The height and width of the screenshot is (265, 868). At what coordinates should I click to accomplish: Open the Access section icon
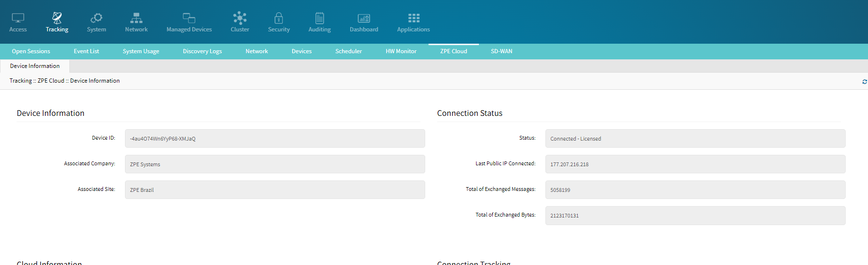tap(18, 18)
